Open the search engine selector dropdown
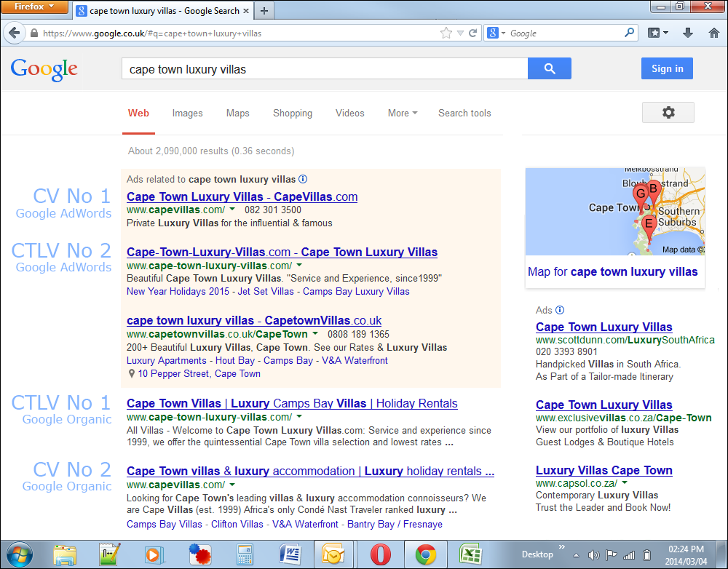 tap(496, 33)
